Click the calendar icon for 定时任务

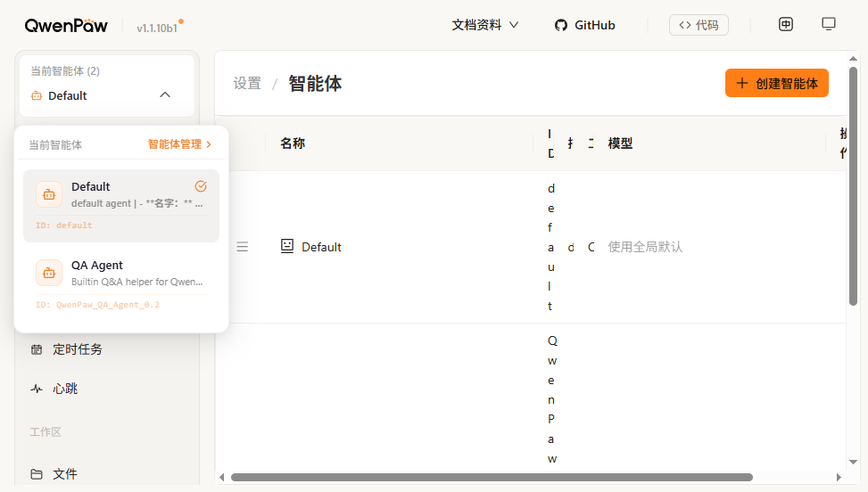pyautogui.click(x=37, y=349)
